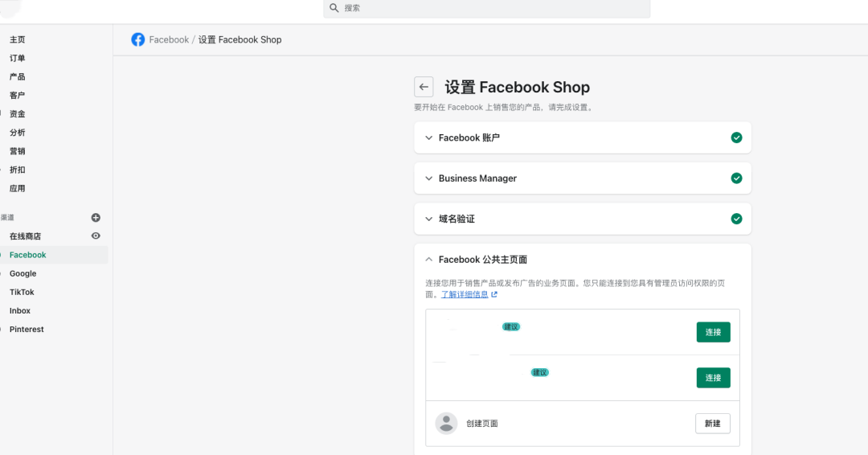This screenshot has height=455, width=868.
Task: Open 客户 in the sidebar
Action: (17, 95)
